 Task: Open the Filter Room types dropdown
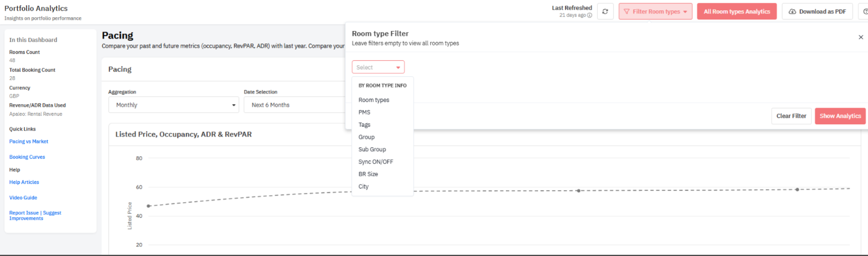pos(655,11)
